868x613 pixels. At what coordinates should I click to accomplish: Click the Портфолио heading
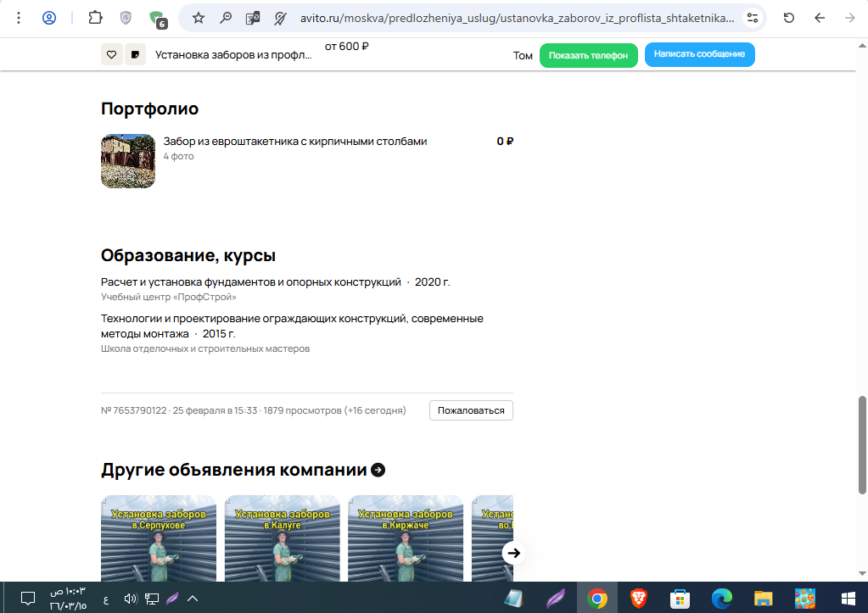(149, 109)
